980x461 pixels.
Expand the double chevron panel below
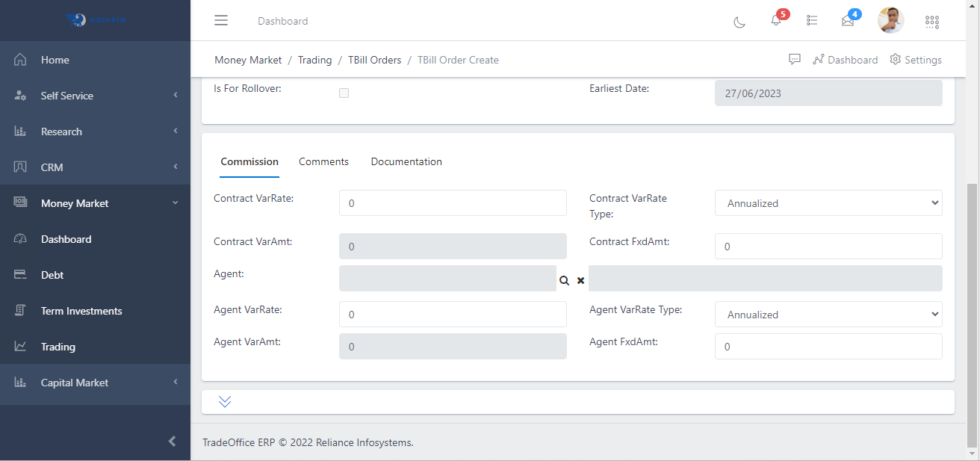[225, 402]
